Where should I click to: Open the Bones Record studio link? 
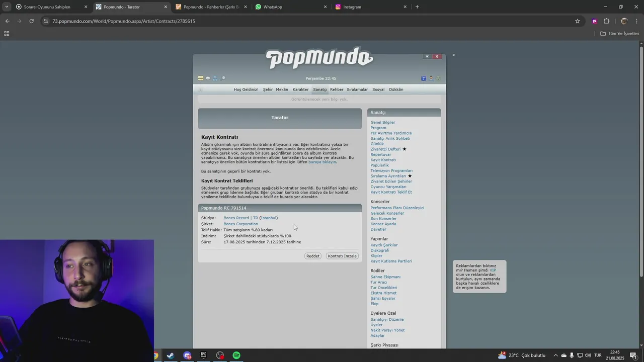coord(240,218)
